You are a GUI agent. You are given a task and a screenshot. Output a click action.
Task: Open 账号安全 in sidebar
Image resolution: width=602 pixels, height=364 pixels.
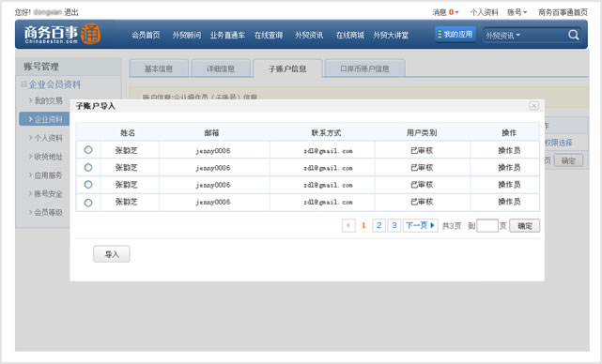point(48,193)
